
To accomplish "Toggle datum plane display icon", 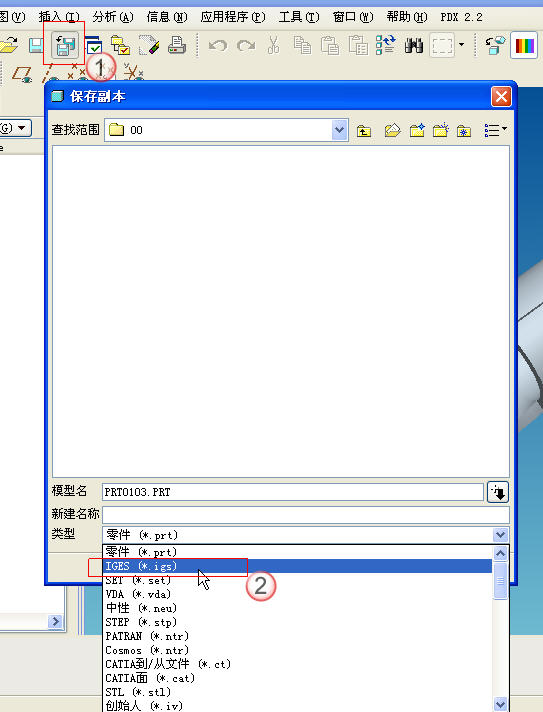I will point(22,74).
